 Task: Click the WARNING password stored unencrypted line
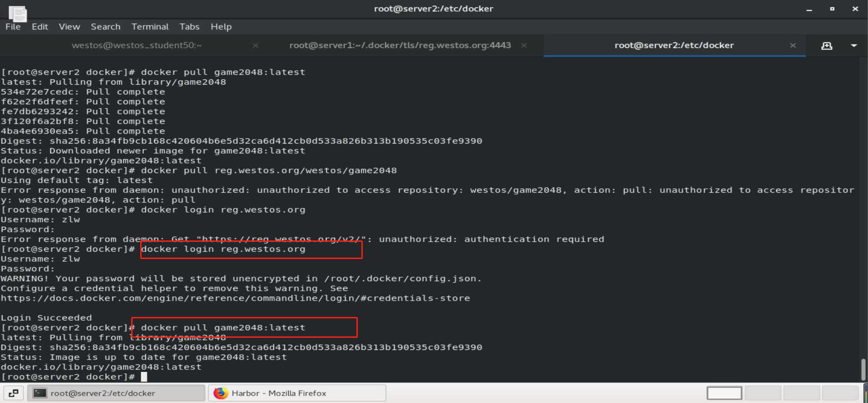pyautogui.click(x=241, y=278)
